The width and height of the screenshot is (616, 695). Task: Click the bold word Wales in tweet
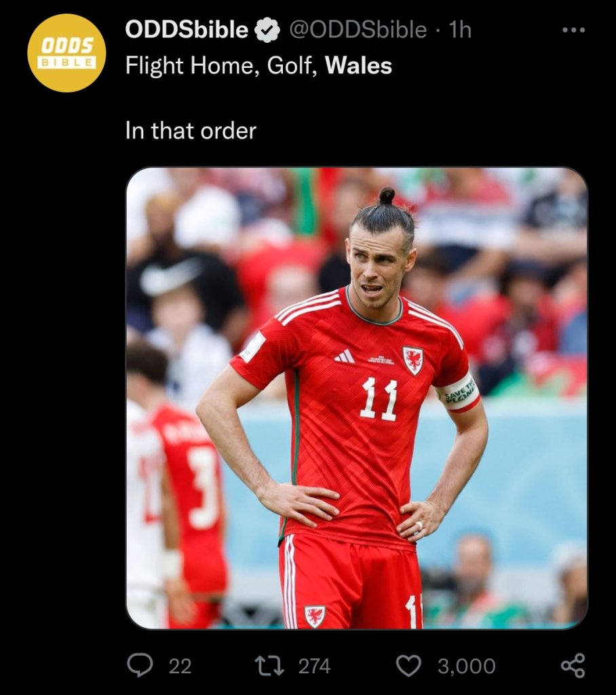[x=358, y=66]
